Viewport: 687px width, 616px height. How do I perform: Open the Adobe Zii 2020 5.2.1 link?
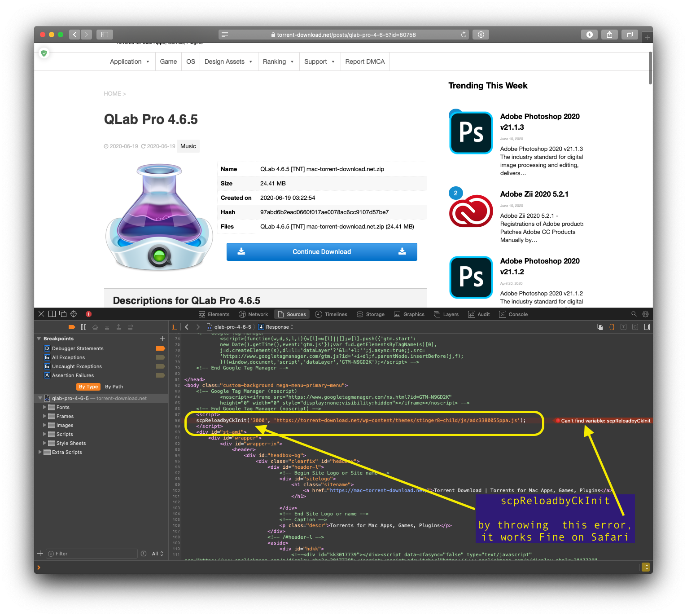(x=534, y=194)
